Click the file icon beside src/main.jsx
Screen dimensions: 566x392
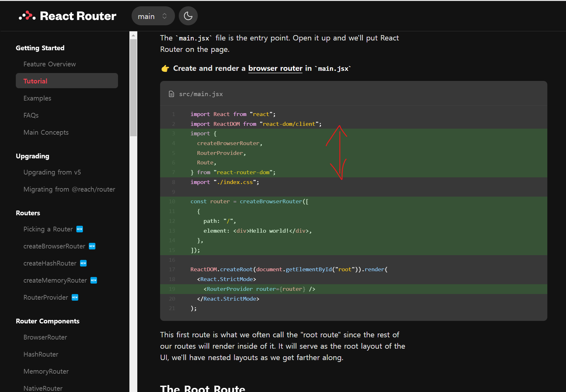pyautogui.click(x=171, y=94)
